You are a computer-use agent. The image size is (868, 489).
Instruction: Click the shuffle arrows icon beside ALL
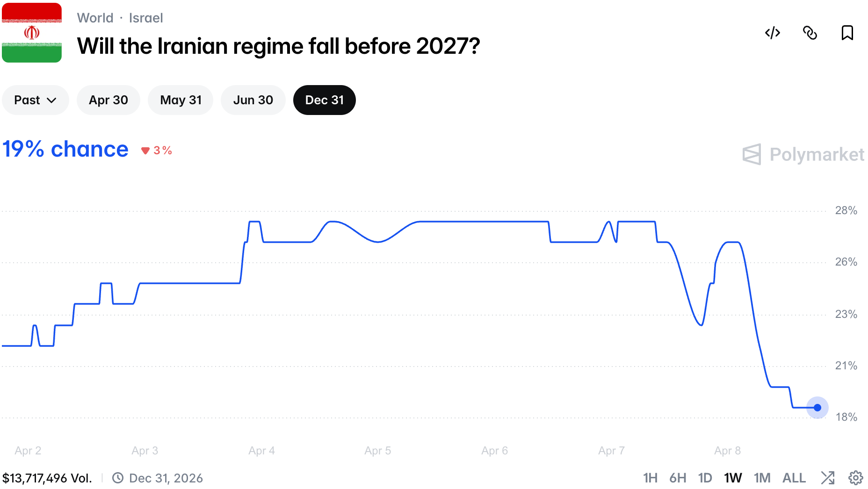pyautogui.click(x=827, y=478)
